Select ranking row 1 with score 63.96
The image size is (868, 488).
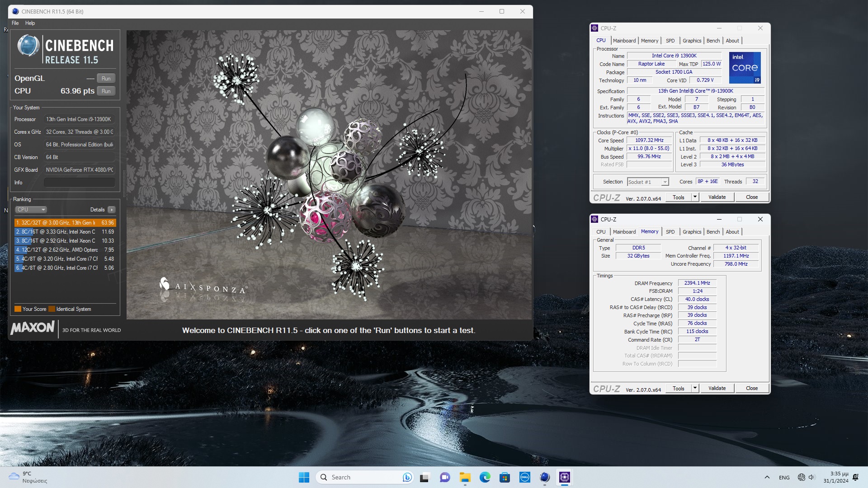click(65, 223)
